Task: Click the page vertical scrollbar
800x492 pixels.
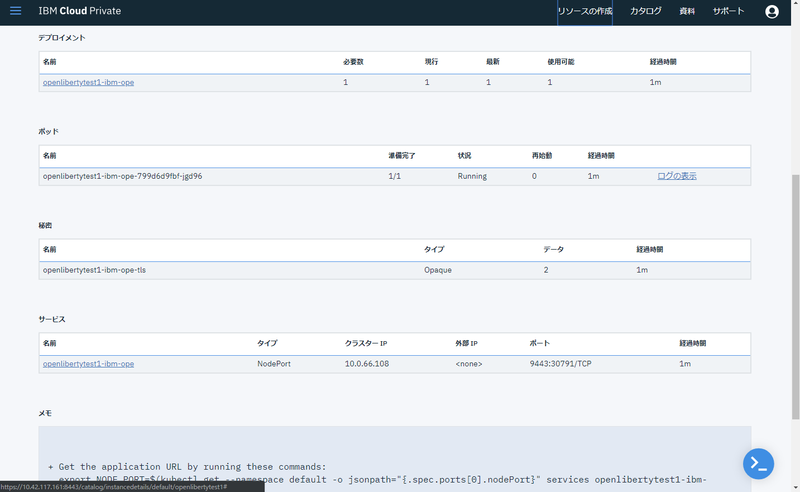Action: pos(795,297)
